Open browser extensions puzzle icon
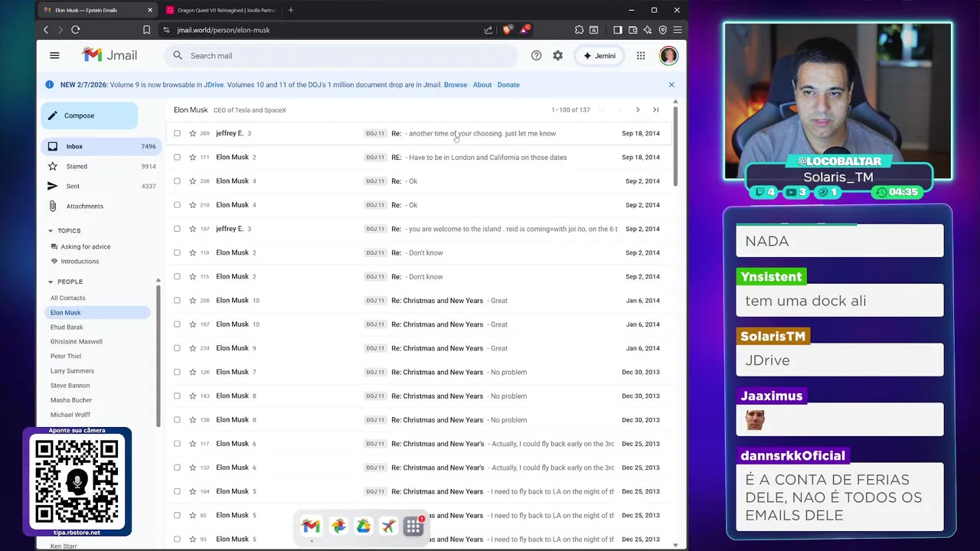The image size is (980, 551). coord(579,30)
